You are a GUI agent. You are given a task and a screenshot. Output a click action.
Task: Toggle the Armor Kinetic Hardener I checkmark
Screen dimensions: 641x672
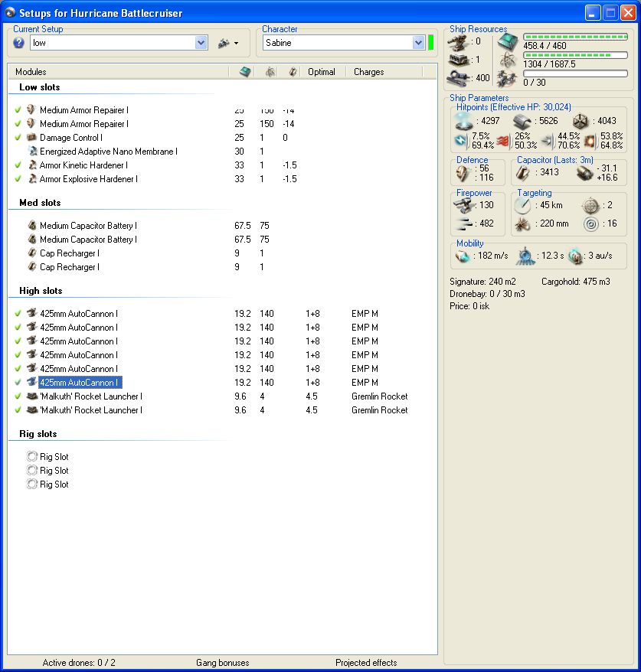pos(18,165)
